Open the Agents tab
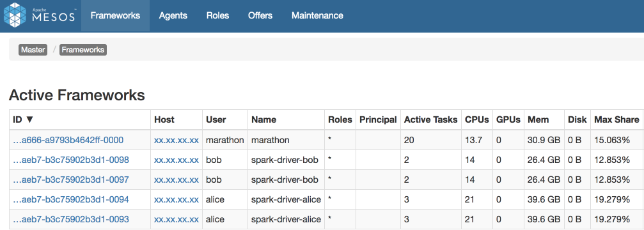The width and height of the screenshot is (644, 230). [x=173, y=15]
